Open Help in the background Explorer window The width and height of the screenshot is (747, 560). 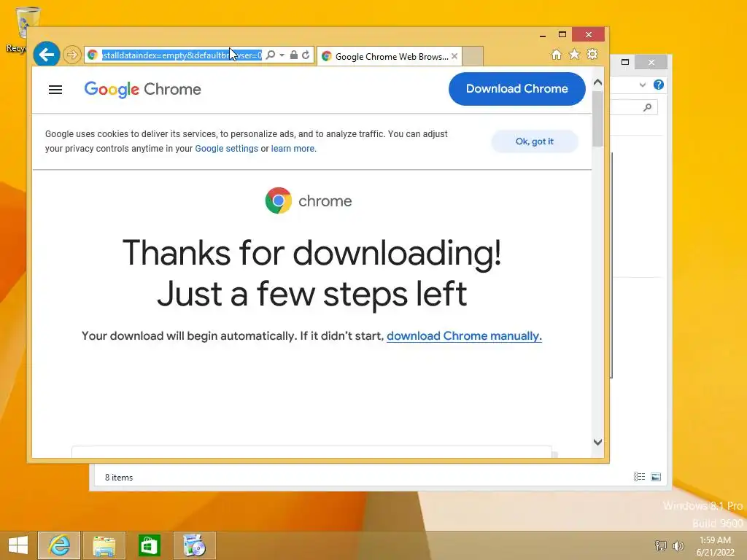click(659, 85)
